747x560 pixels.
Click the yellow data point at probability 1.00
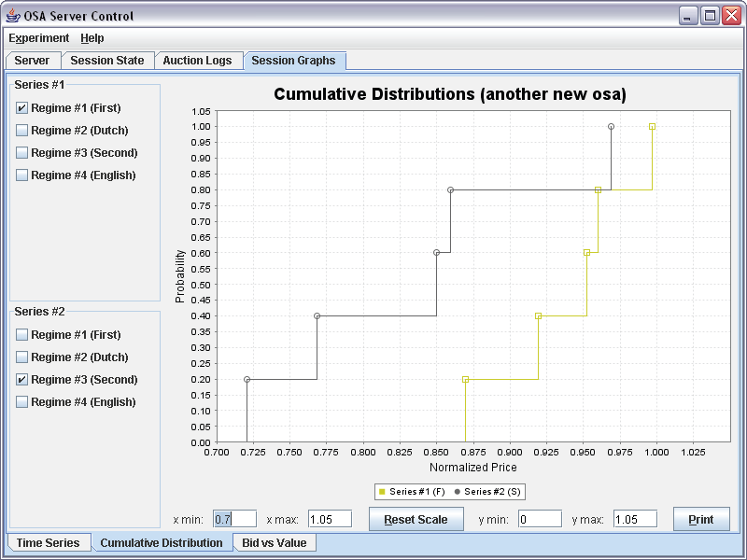point(652,127)
